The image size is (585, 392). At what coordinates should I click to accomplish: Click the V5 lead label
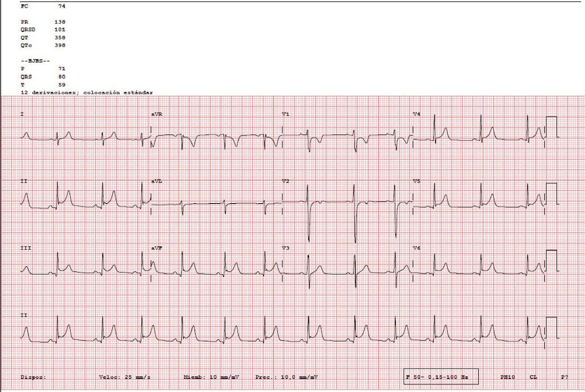tap(417, 181)
